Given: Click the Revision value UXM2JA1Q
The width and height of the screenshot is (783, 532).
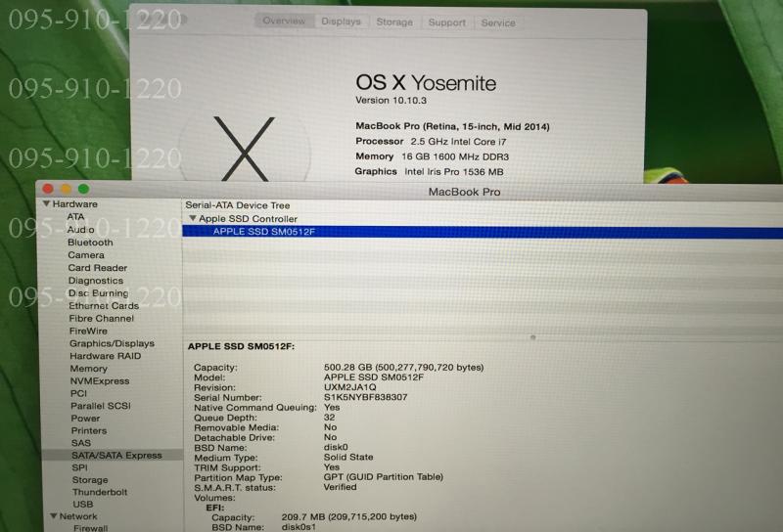Looking at the screenshot, I should [349, 387].
